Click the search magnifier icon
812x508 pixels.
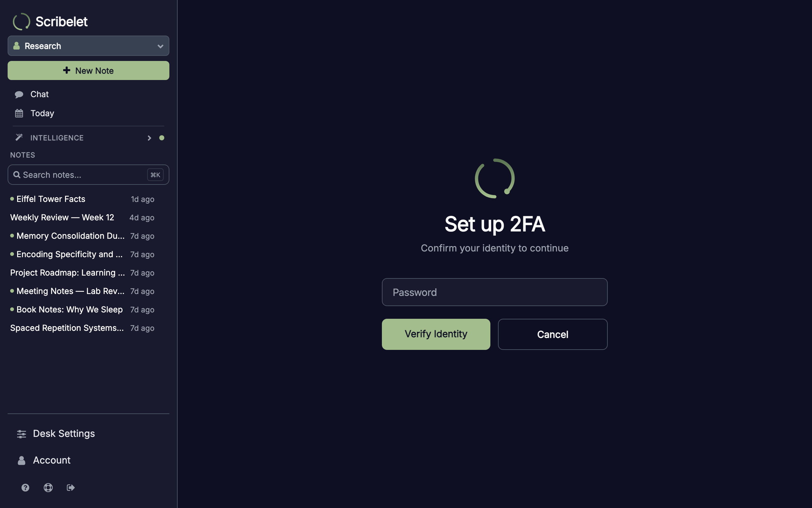17,175
